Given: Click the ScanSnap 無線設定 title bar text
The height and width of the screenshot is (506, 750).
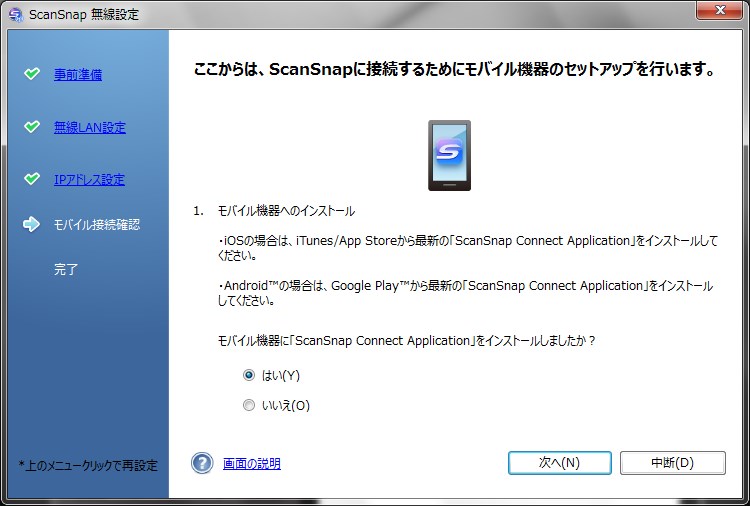Looking at the screenshot, I should [84, 14].
